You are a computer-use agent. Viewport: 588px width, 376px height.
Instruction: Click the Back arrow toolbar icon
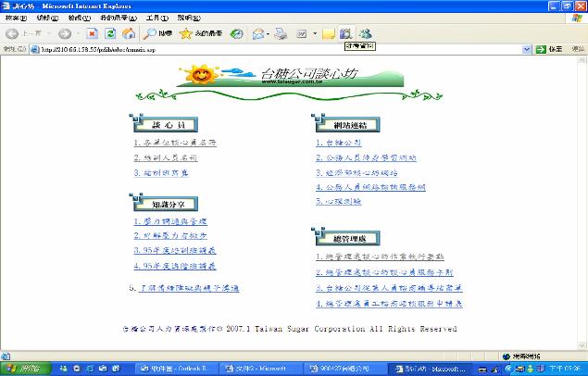click(12, 33)
